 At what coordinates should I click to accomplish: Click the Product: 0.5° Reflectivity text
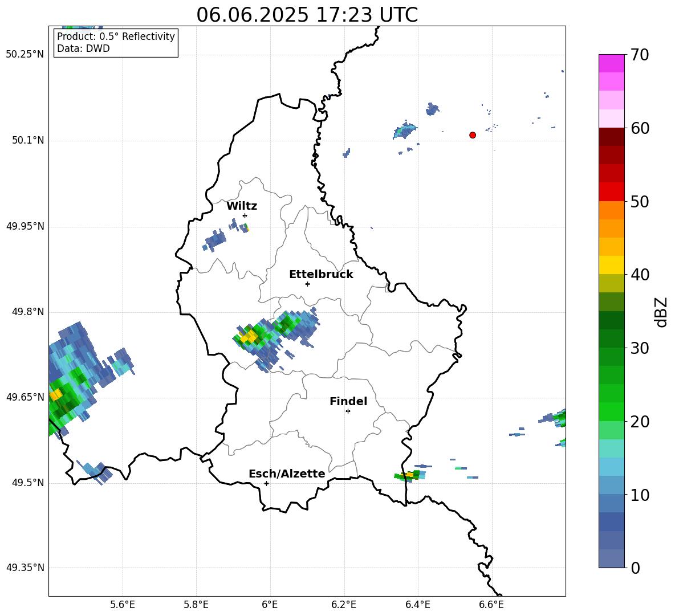pyautogui.click(x=116, y=36)
